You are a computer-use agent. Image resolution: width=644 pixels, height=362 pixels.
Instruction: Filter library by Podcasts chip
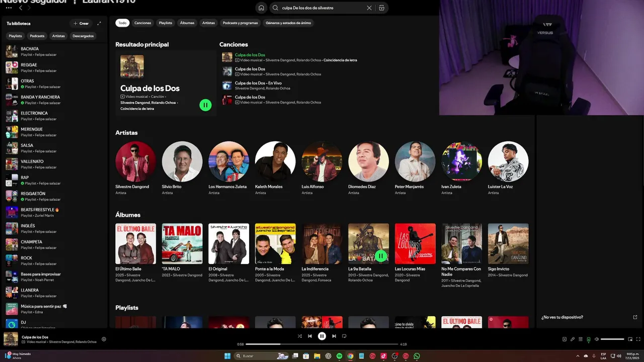(x=37, y=36)
